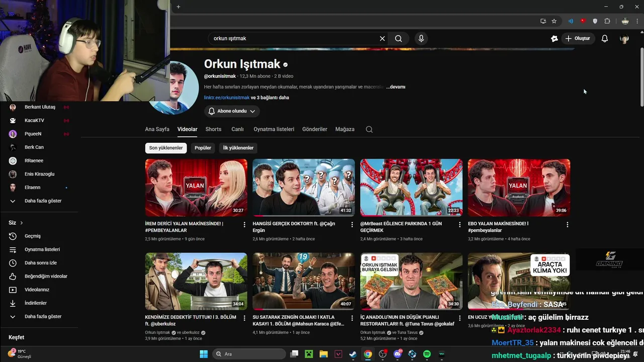Open Berkant Ulutaş channel in the sidebar

click(39, 107)
